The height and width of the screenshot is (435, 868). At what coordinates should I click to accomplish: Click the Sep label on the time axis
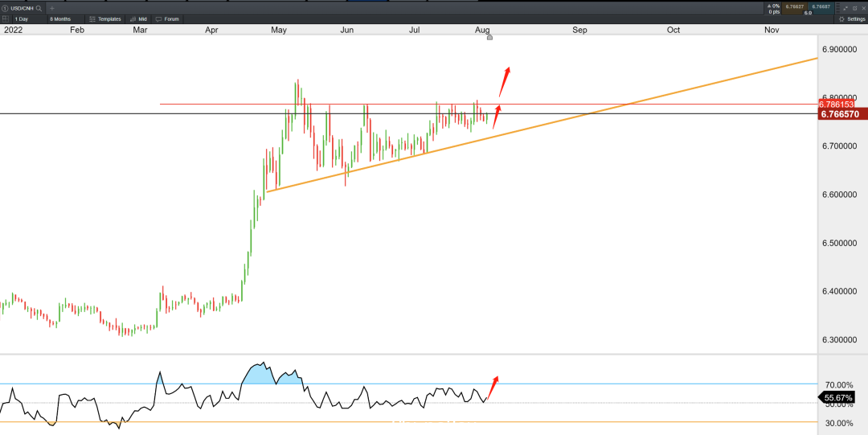click(579, 30)
